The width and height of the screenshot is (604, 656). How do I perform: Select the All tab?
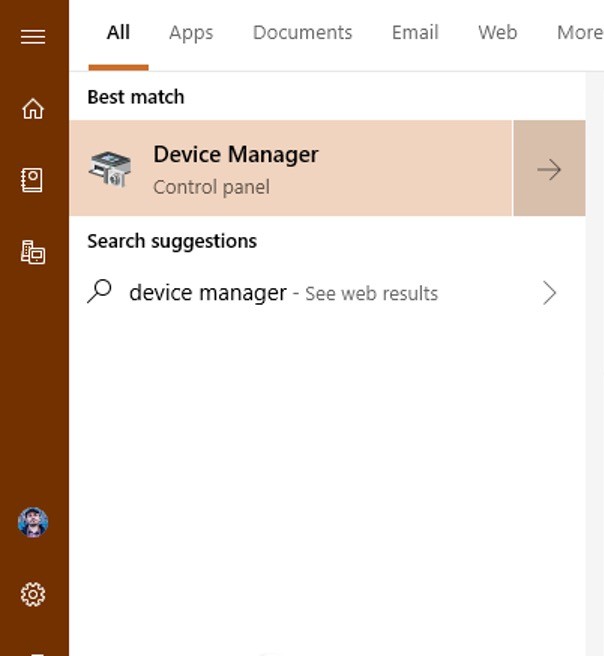tap(118, 33)
